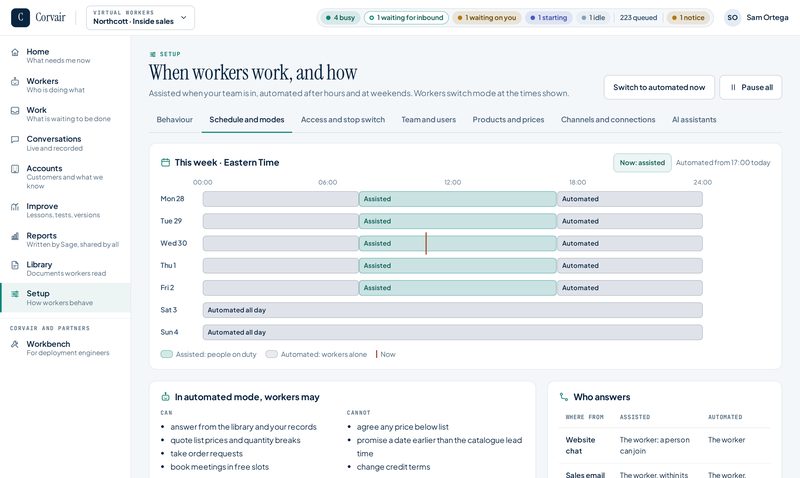Open the Virtual Workers Northcott dropdown
The width and height of the screenshot is (800, 478).
point(140,17)
